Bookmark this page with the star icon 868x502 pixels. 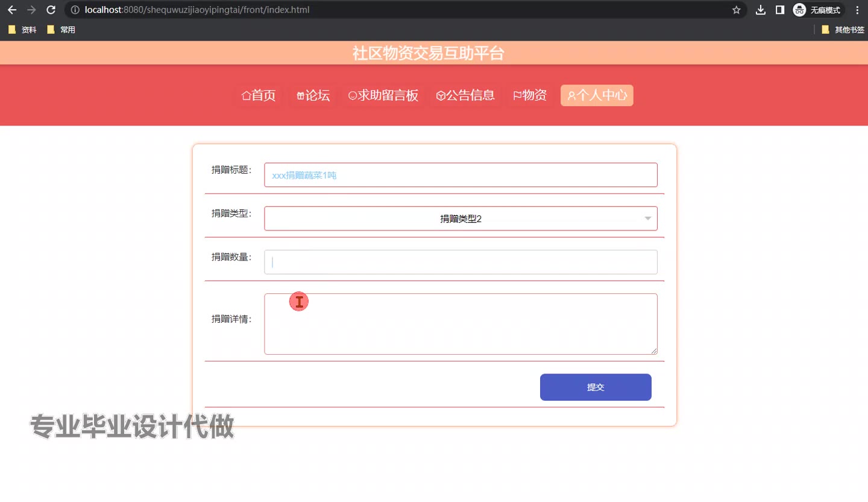pos(736,10)
